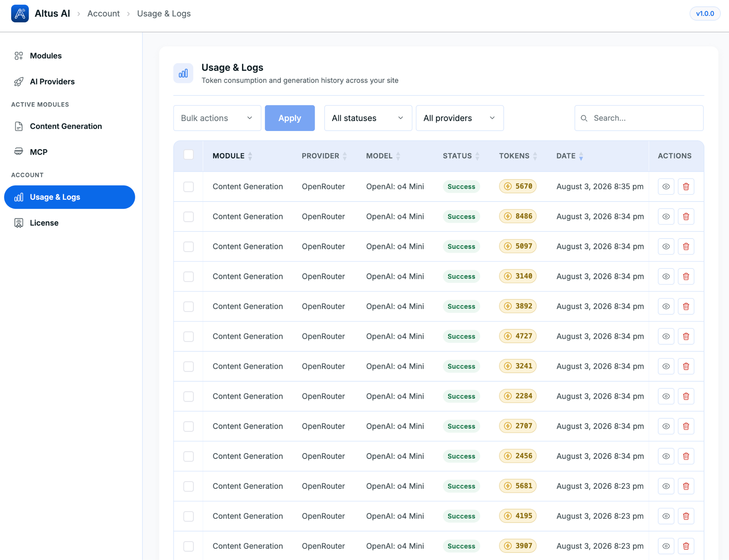Viewport: 729px width, 560px height.
Task: View log details for the 8486 tokens row
Action: pyautogui.click(x=666, y=216)
